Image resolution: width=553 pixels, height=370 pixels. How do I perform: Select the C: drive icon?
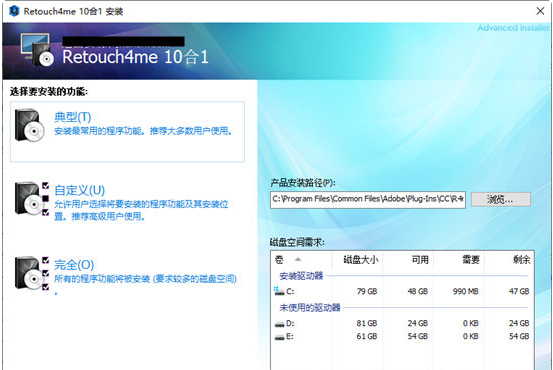(x=279, y=291)
